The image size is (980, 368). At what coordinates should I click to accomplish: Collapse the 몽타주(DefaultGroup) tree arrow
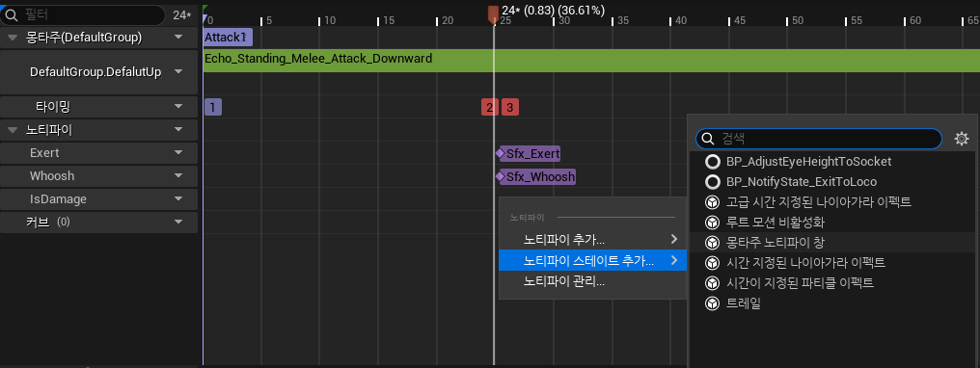pos(14,38)
